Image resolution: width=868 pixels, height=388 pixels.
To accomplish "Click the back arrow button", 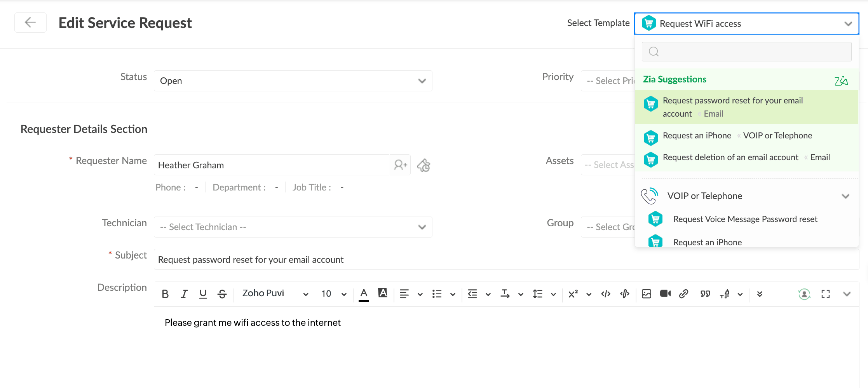I will (x=30, y=23).
